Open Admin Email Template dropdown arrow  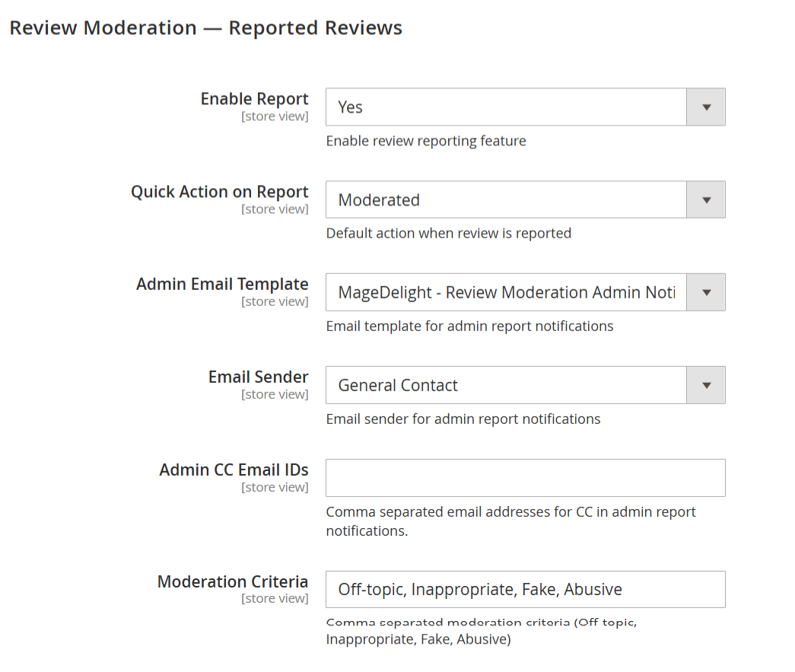click(706, 292)
